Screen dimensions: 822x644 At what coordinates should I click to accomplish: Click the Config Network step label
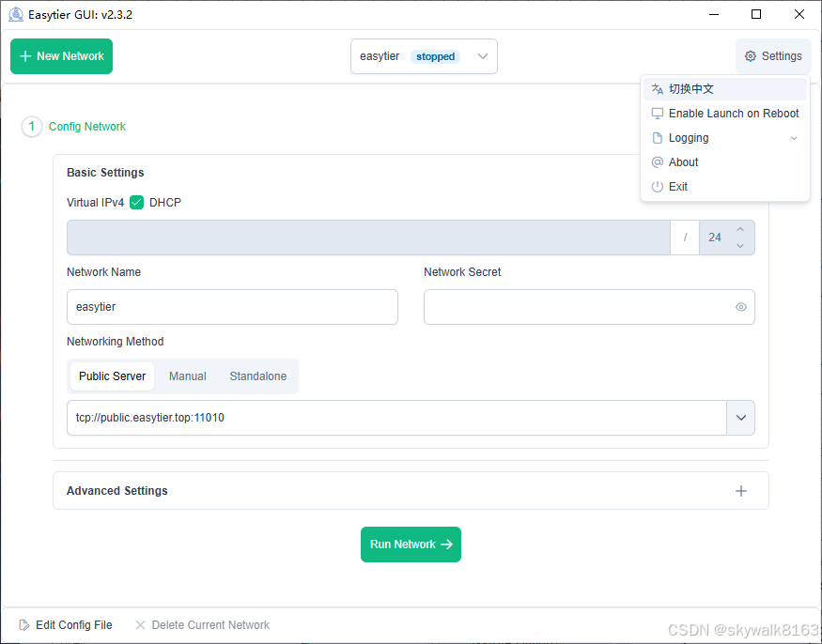tap(87, 127)
